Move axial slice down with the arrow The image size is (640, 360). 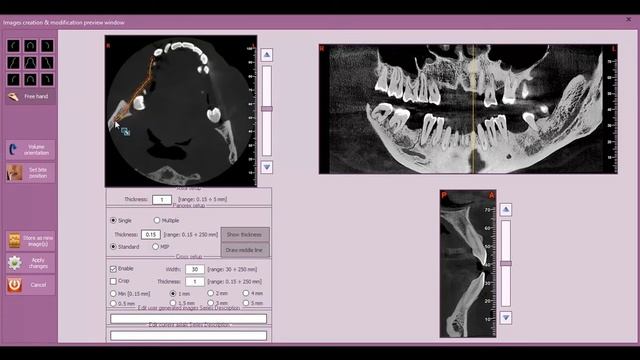pyautogui.click(x=267, y=167)
